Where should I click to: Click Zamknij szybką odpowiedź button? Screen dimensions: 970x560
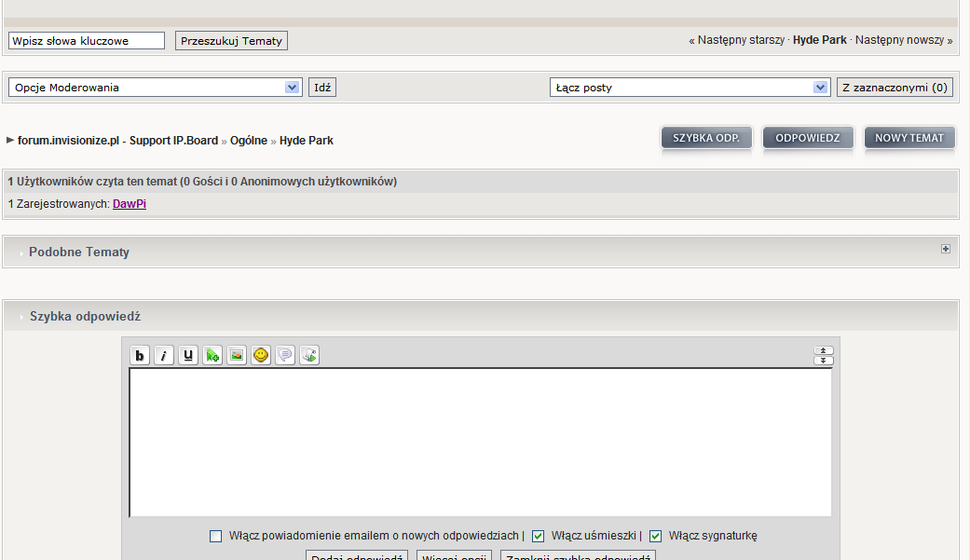pyautogui.click(x=578, y=555)
